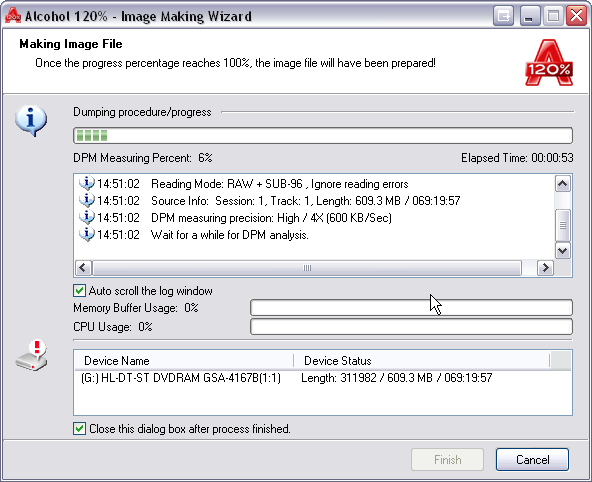Click the minimize-to-tray button in title bar
The image size is (592, 482).
pyautogui.click(x=503, y=16)
